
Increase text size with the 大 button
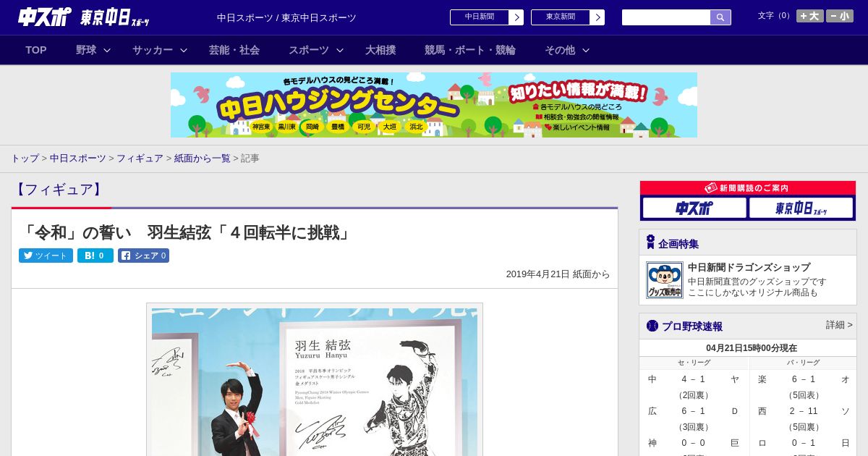click(810, 16)
